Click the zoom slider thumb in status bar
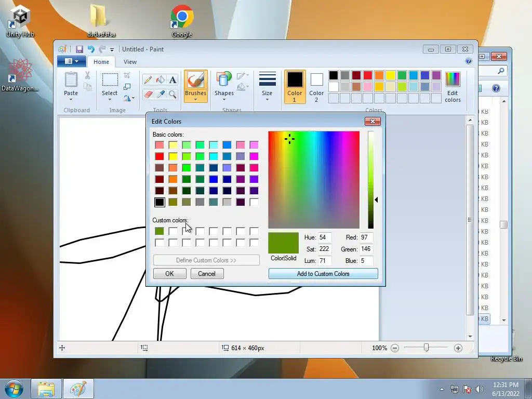The width and height of the screenshot is (532, 399). point(426,348)
